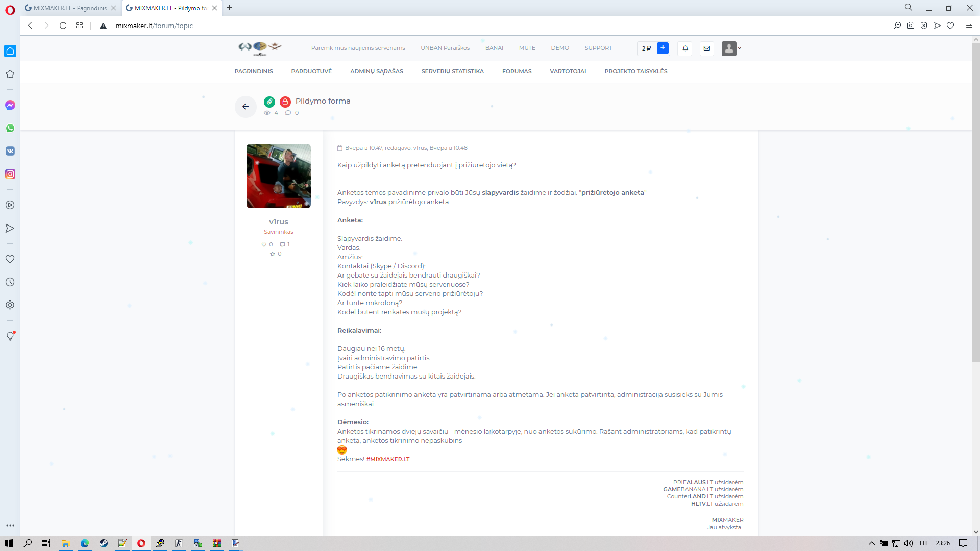Go back in browser history
Viewport: 980px width, 551px height.
tap(30, 26)
